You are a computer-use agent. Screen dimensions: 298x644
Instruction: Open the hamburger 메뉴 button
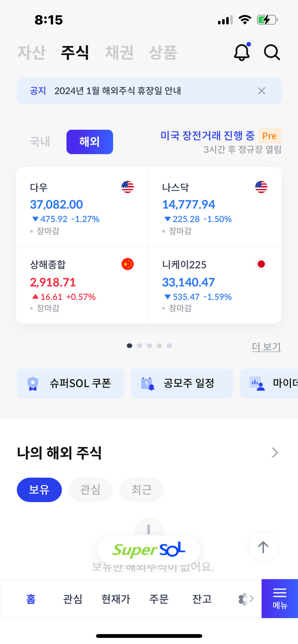point(280,598)
